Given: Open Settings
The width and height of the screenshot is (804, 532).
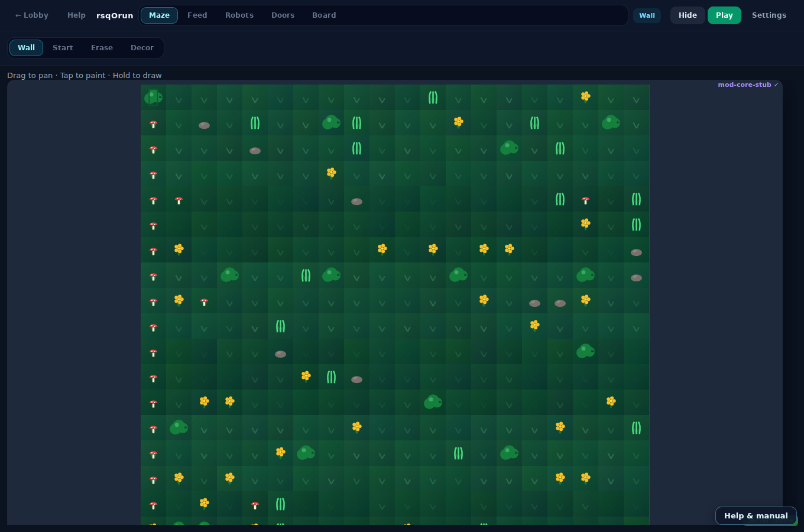Looking at the screenshot, I should tap(769, 15).
